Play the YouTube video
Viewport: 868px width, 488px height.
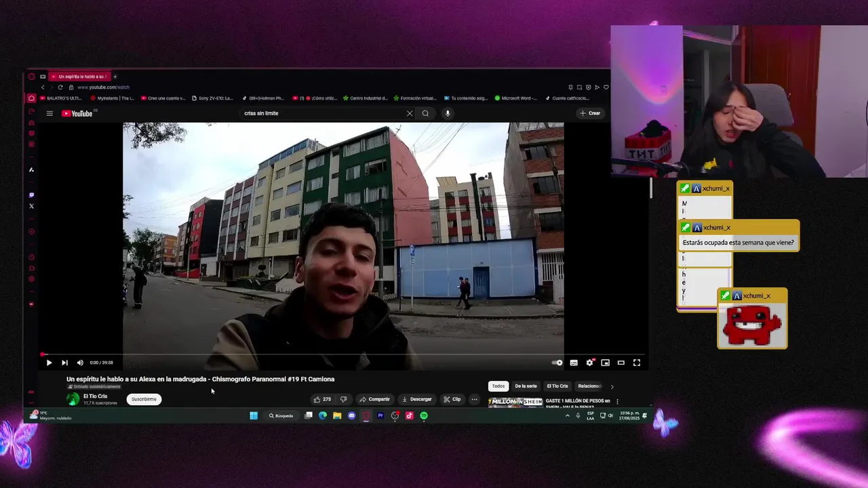tap(49, 363)
